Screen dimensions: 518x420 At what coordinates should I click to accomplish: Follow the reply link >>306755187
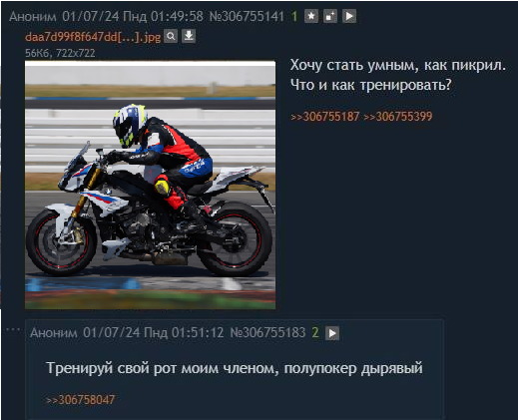[324, 117]
